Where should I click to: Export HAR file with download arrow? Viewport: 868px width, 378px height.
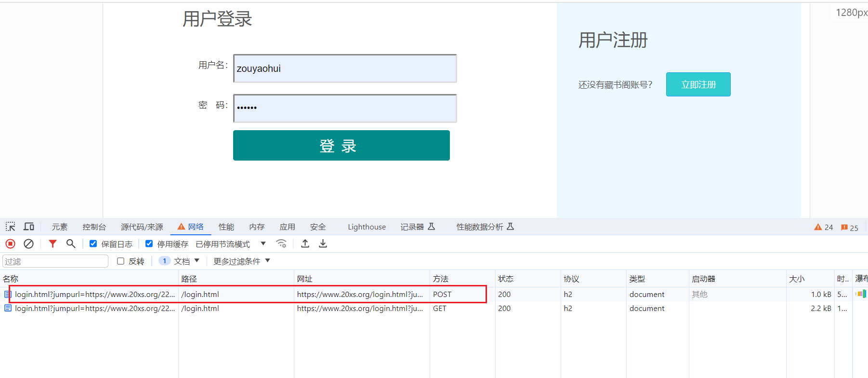click(x=323, y=244)
